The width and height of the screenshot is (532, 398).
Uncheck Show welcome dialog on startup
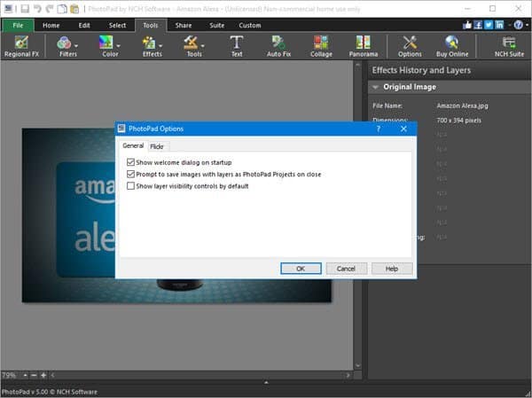tap(131, 163)
